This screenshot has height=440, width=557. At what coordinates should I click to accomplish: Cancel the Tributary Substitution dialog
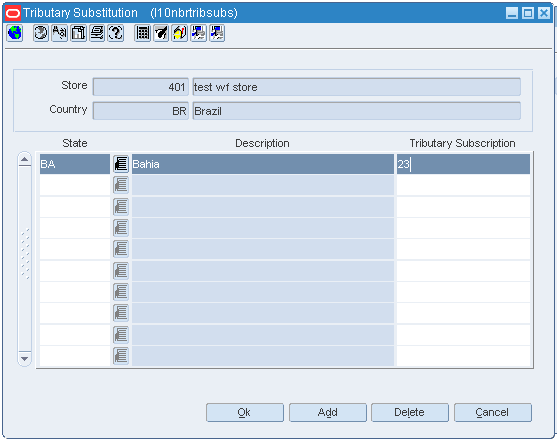pyautogui.click(x=493, y=412)
